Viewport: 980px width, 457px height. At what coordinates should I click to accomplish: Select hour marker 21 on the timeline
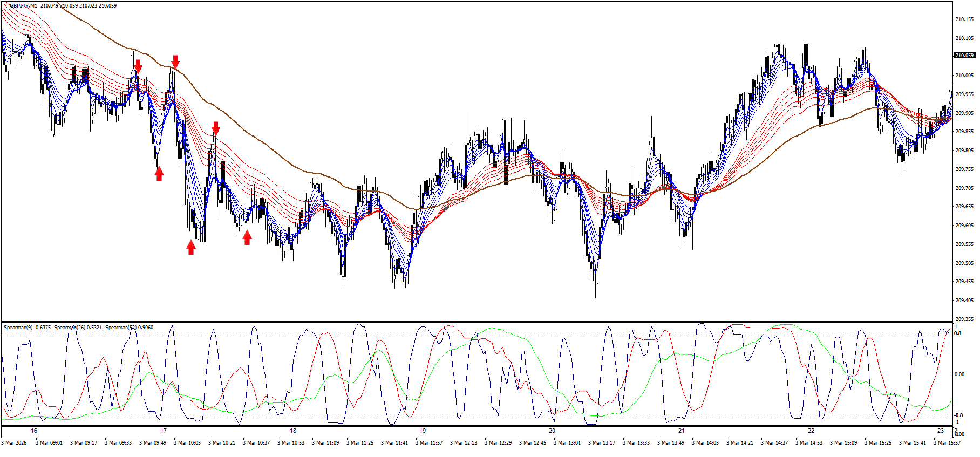click(x=682, y=431)
